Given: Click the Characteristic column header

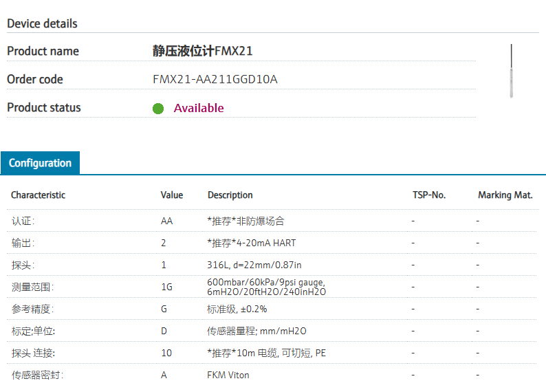Looking at the screenshot, I should click(38, 195).
